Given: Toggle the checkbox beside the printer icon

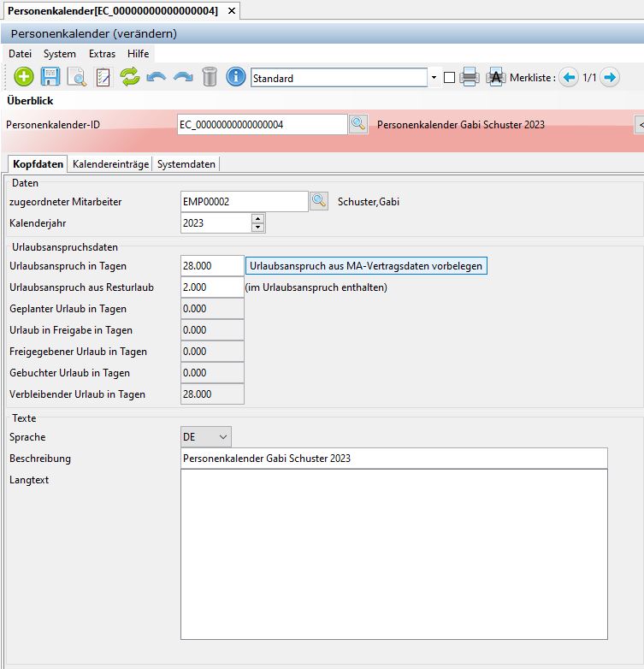Looking at the screenshot, I should pos(449,78).
